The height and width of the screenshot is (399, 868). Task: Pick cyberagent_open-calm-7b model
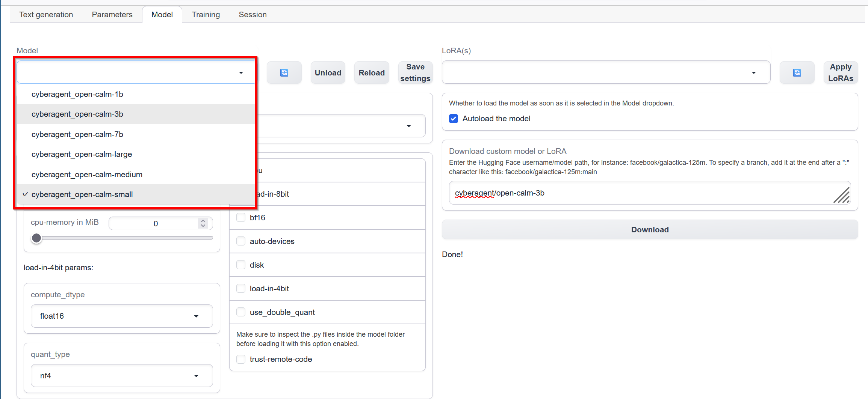tap(136, 134)
